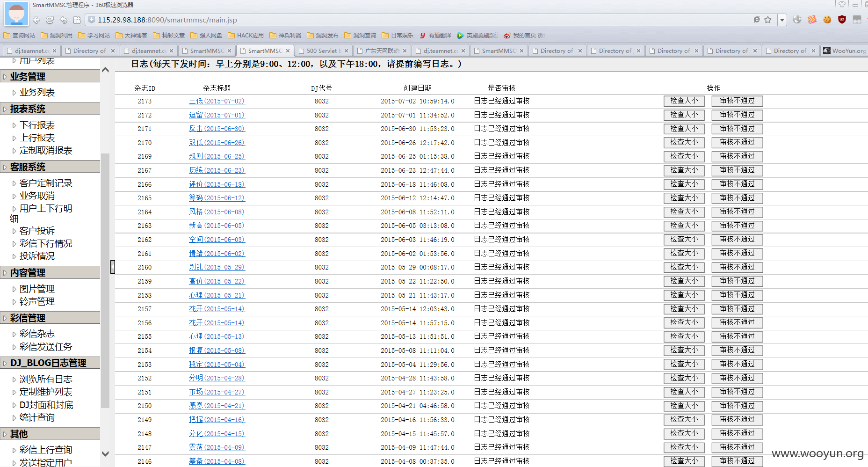Open the 大神博客 bookmark folder
Viewport: 868px width, 467px height.
pos(131,36)
